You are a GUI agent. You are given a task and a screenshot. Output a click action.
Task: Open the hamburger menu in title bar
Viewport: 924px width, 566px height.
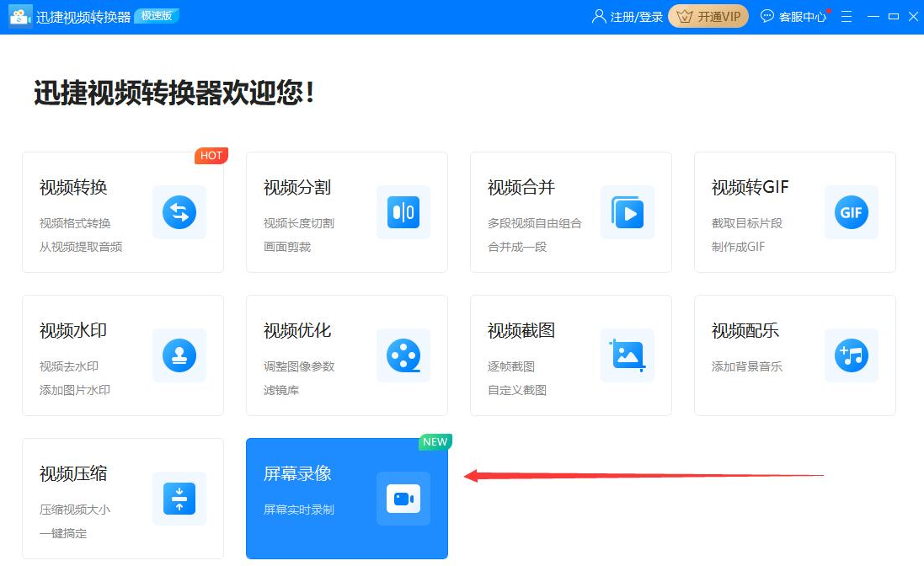847,17
